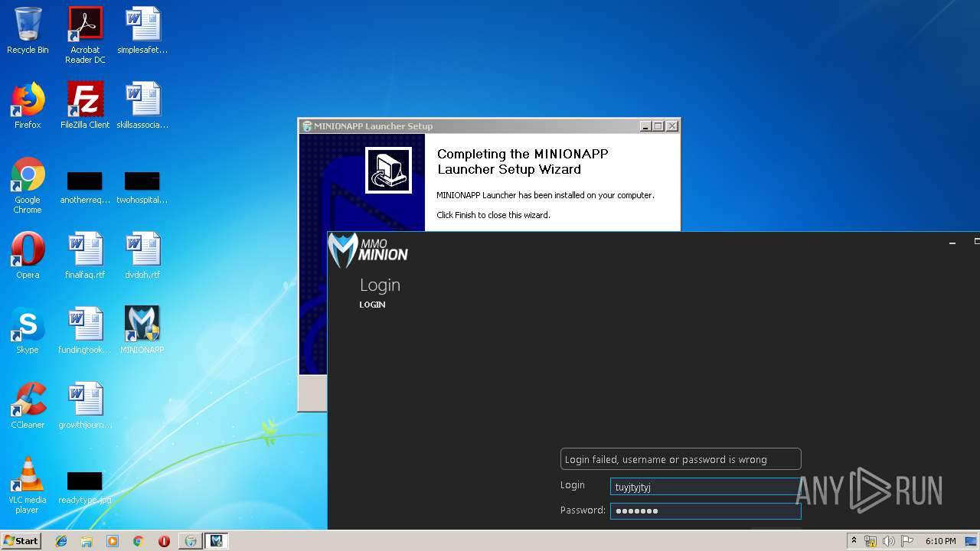
Task: Click the login failed error message
Action: pyautogui.click(x=681, y=459)
